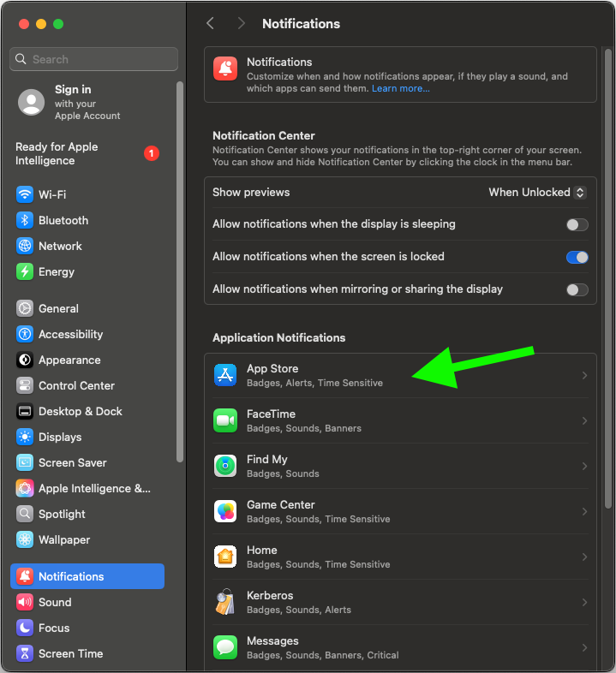Click the Displays sun icon
This screenshot has width=616, height=673.
25,437
